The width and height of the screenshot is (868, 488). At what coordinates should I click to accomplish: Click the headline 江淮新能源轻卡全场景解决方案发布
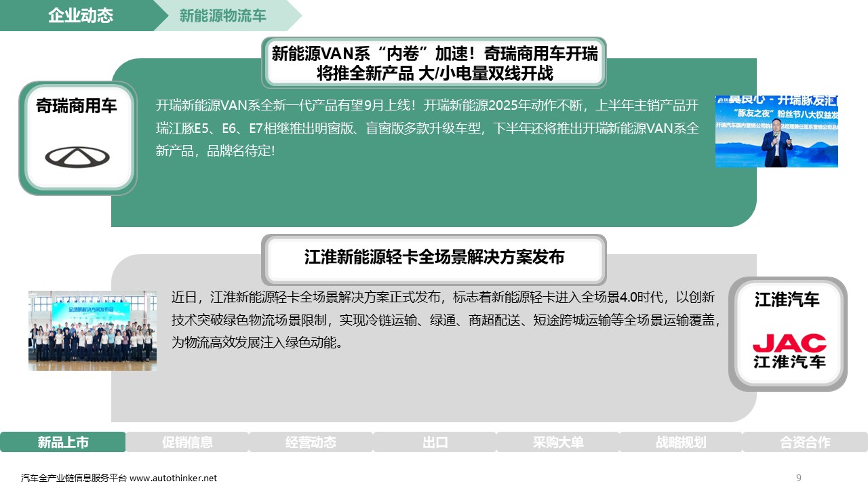(435, 258)
